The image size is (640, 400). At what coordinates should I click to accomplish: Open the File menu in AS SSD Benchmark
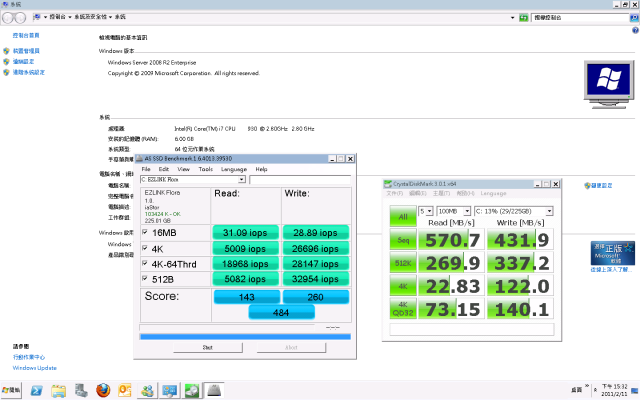[146, 169]
